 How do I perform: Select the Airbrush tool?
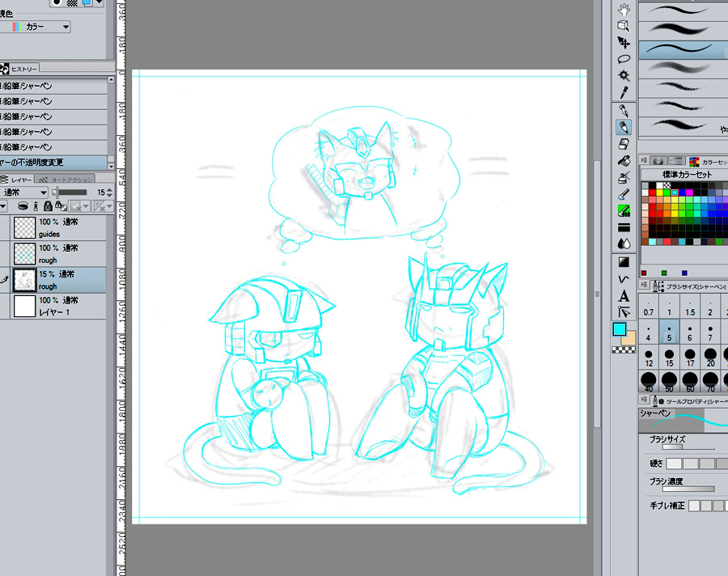[x=624, y=177]
